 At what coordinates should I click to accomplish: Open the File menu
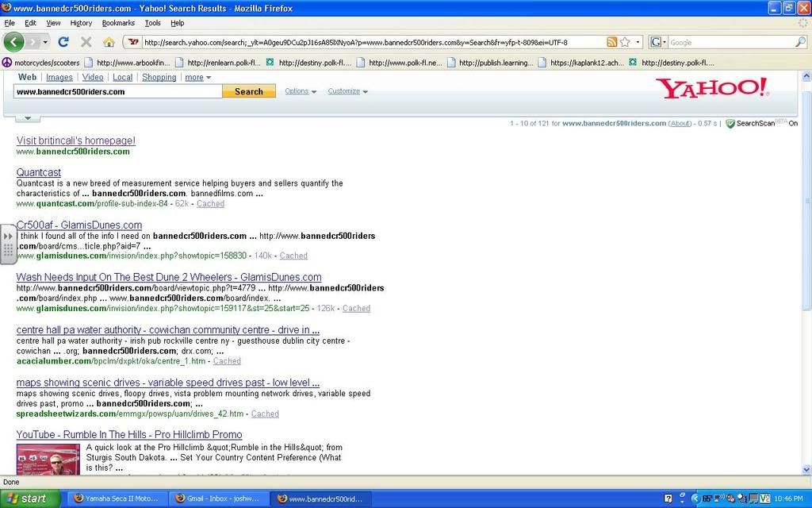[x=10, y=23]
